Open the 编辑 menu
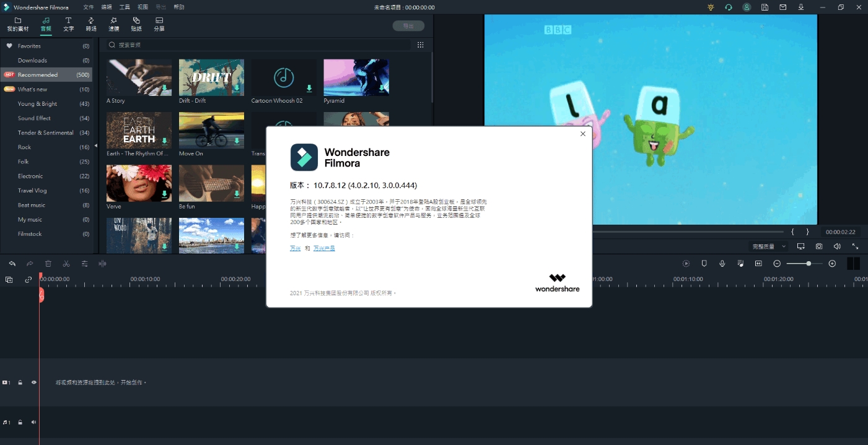This screenshot has width=868, height=445. tap(107, 7)
